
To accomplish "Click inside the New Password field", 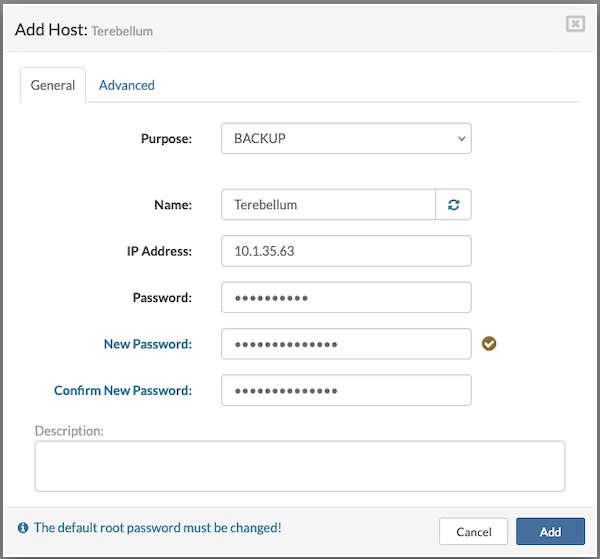I will (x=346, y=344).
